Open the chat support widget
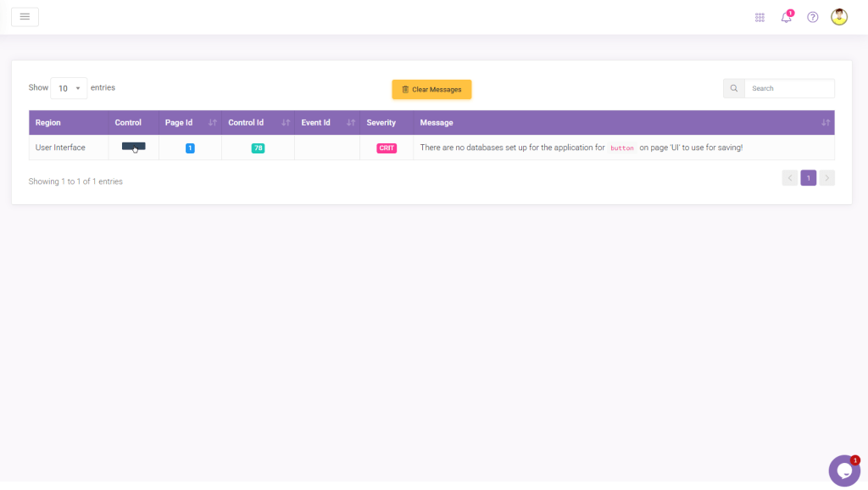 pyautogui.click(x=843, y=471)
